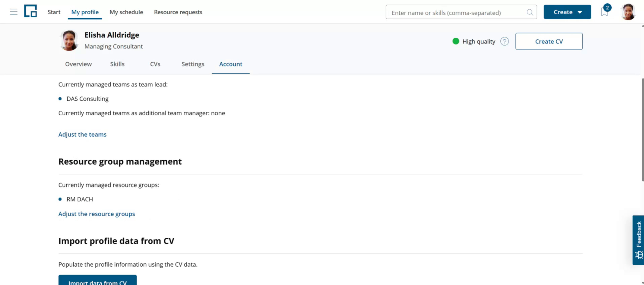Viewport: 644px width, 285px height.
Task: Click the search magnifier icon
Action: tap(530, 12)
